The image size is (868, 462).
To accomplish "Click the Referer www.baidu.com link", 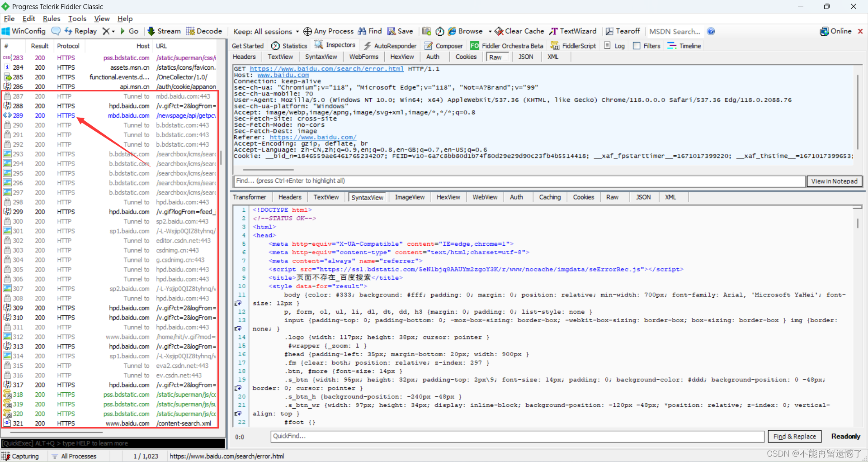I will point(313,137).
